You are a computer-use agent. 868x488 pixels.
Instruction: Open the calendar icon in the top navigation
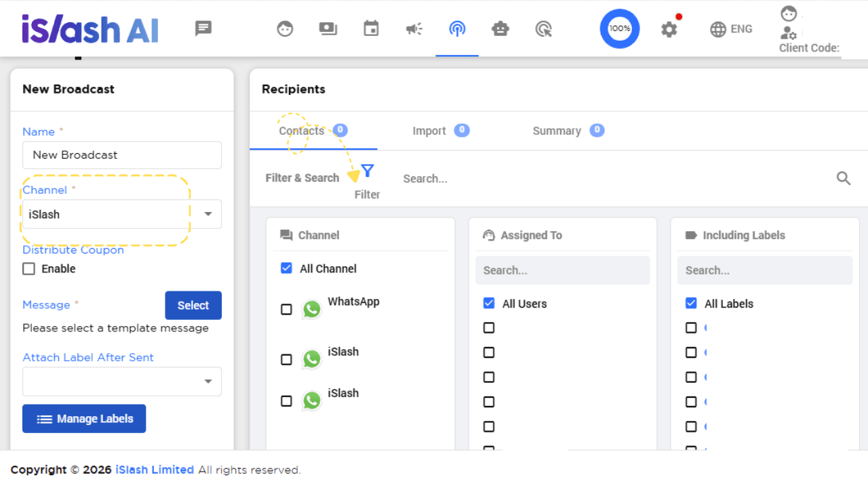[x=371, y=29]
